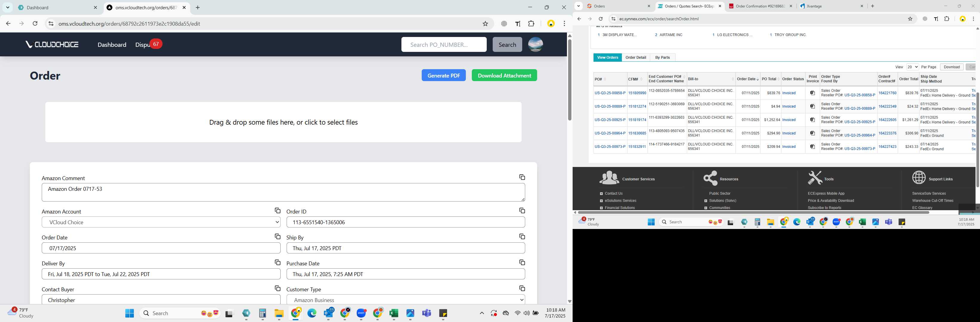
Task: Open Outlook from the bottom-left Windows taskbar
Action: 328,313
